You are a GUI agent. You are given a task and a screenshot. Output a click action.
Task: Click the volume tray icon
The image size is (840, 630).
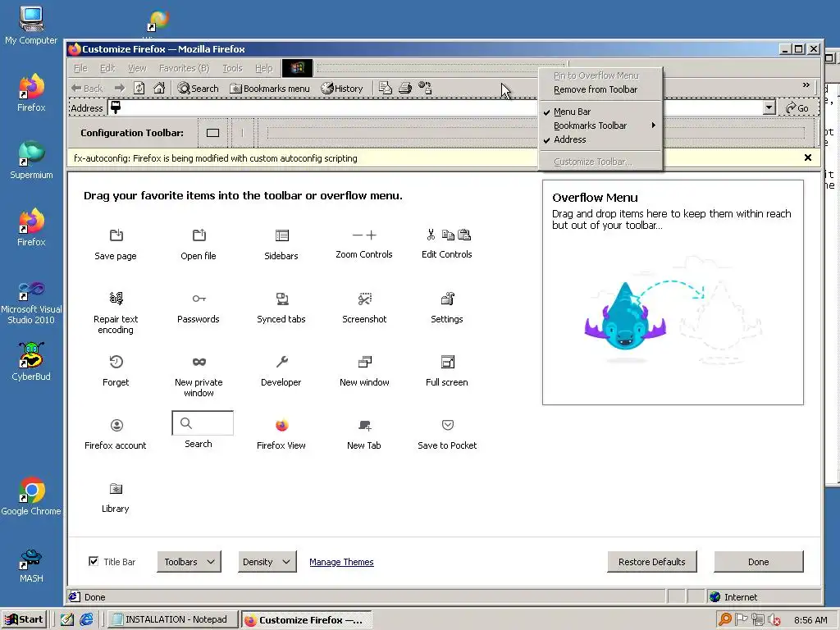774,620
